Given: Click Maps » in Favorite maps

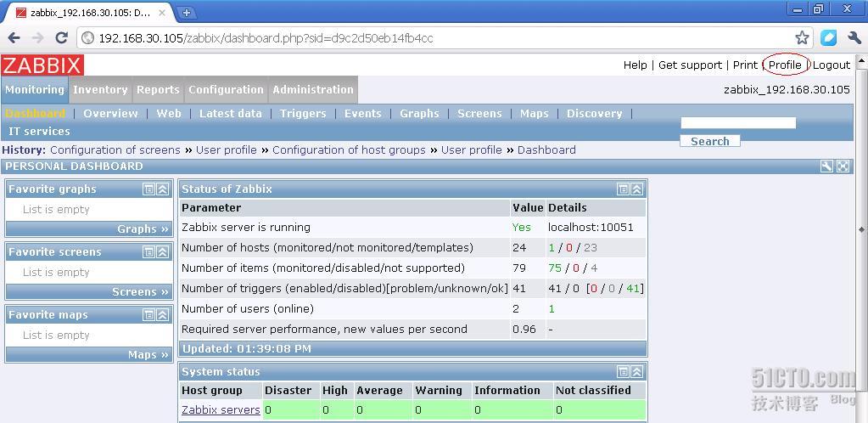Looking at the screenshot, I should [148, 355].
